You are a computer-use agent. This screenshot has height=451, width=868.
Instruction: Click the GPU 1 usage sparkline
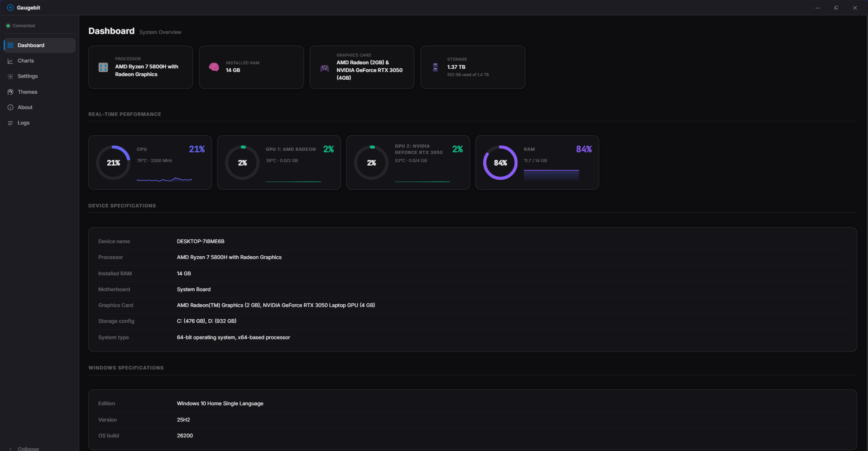tap(293, 181)
